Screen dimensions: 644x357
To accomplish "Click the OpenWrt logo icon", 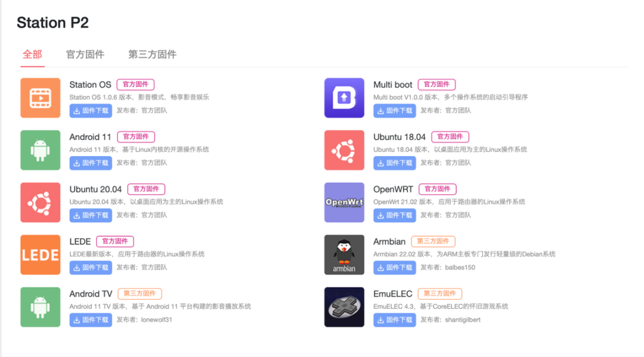I will [344, 202].
